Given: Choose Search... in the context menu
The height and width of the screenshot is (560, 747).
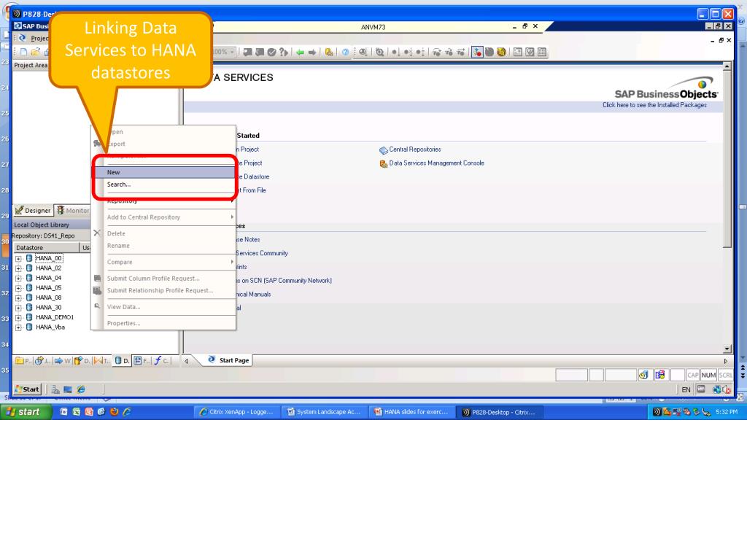Looking at the screenshot, I should [x=164, y=184].
